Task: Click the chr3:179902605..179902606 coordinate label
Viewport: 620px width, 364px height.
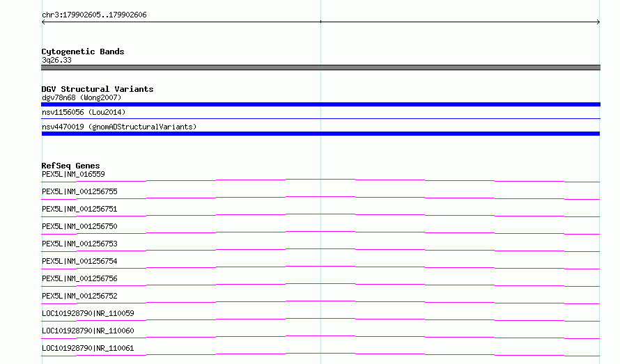Action: 94,15
